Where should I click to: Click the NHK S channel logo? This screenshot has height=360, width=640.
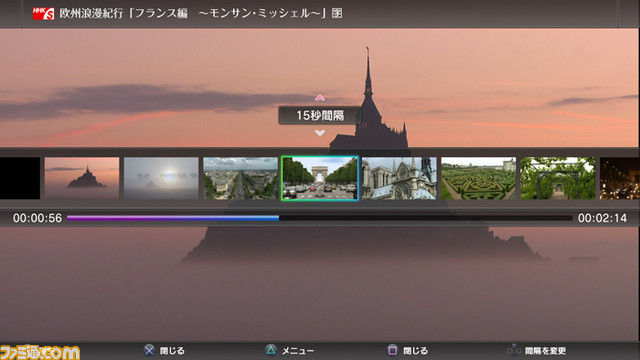pos(43,13)
